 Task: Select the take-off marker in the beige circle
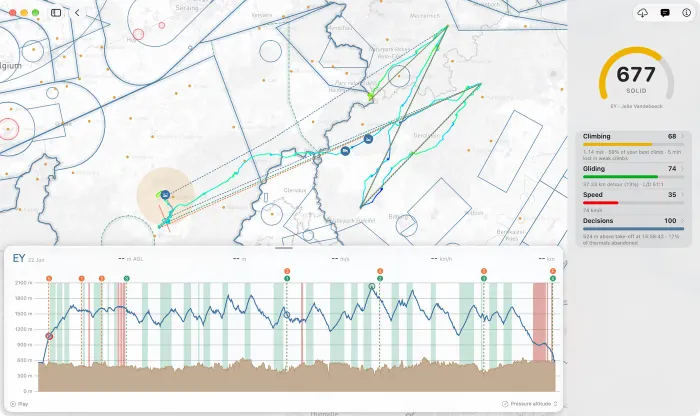click(x=165, y=195)
